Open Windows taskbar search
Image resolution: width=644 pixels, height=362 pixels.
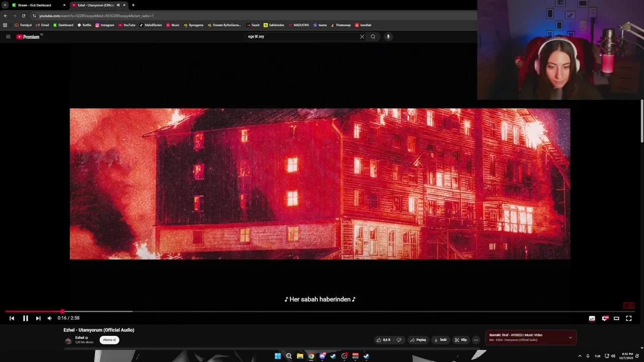click(289, 356)
